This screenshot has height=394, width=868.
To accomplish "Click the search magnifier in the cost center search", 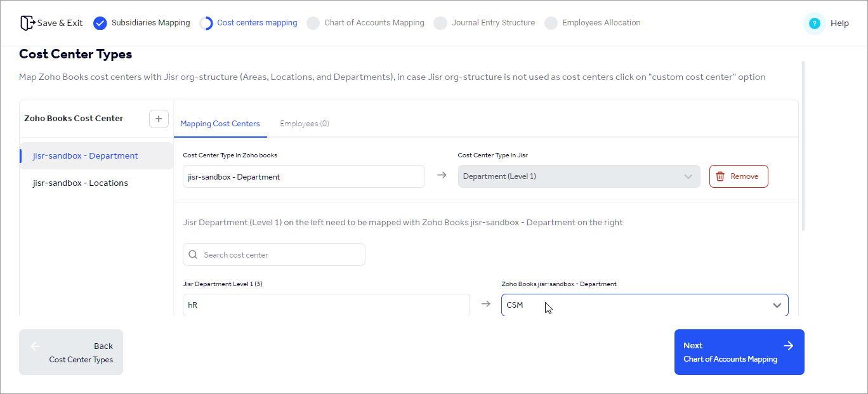I will point(193,254).
